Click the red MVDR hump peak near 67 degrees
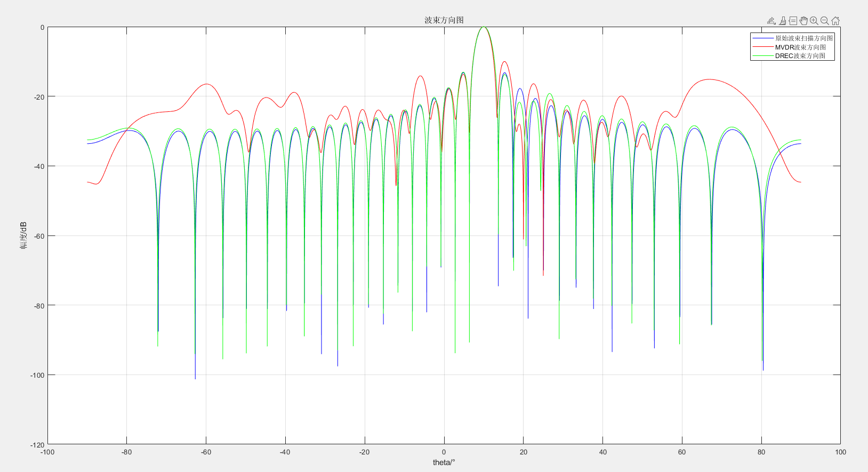This screenshot has width=868, height=472. 709,79
